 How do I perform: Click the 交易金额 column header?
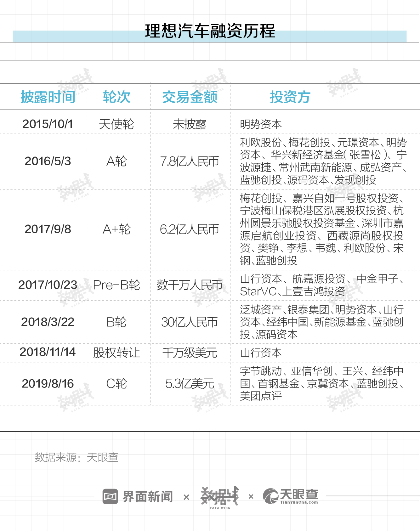pos(190,97)
